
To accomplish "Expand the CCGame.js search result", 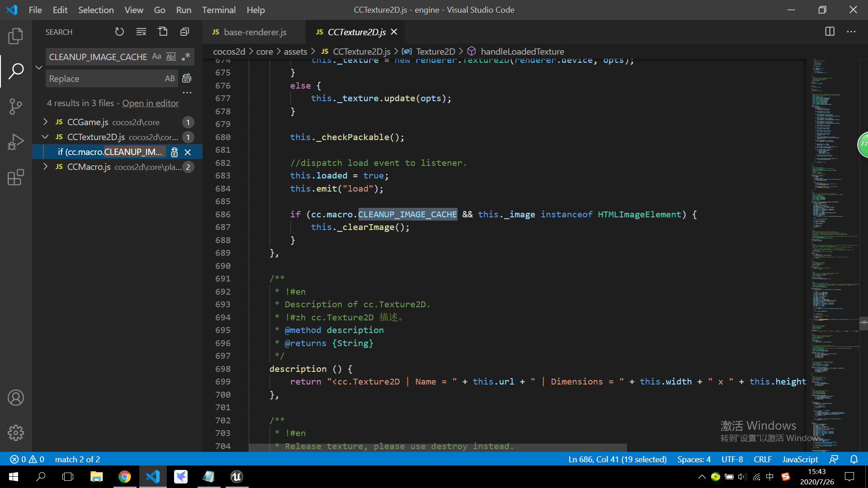I will tap(45, 122).
